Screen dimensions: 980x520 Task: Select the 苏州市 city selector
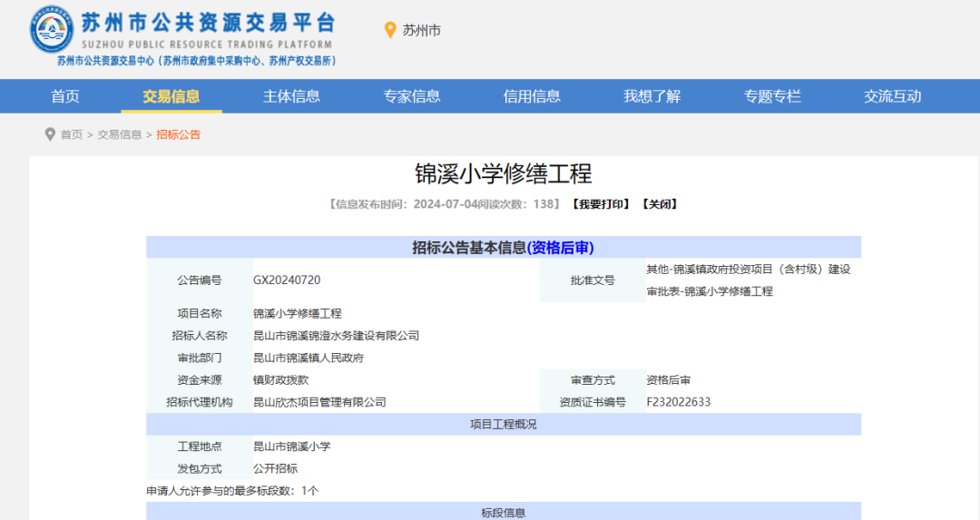[x=421, y=31]
